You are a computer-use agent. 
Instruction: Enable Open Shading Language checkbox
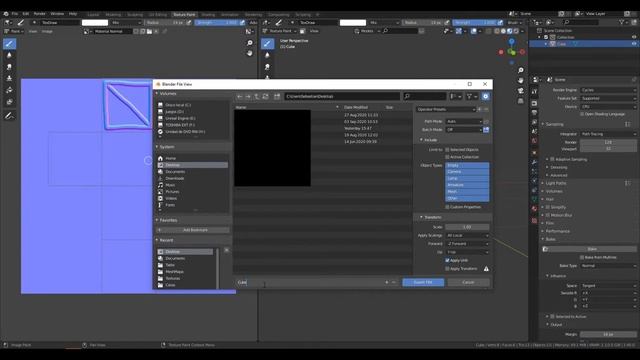coord(582,114)
